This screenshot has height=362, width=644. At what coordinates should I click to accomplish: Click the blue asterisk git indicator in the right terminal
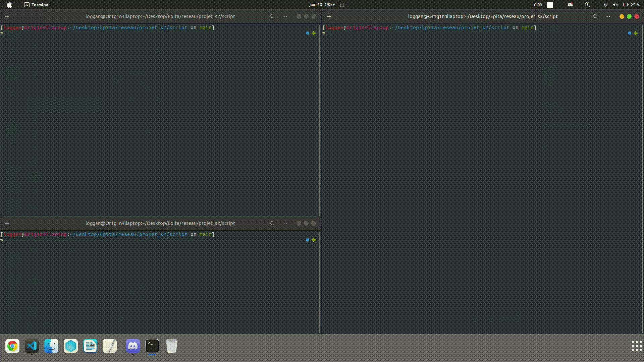tap(630, 33)
